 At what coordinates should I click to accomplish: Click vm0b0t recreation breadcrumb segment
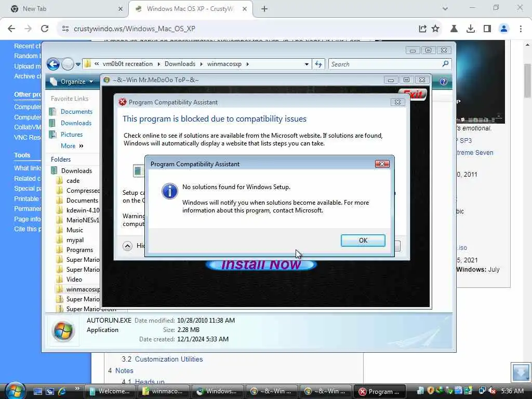[x=128, y=64]
